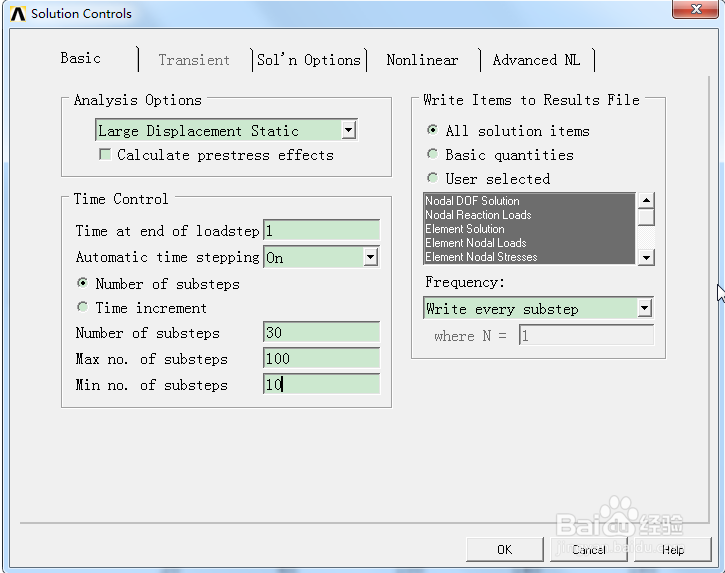Select the User selected radio button
This screenshot has width=725, height=573.
(x=432, y=178)
